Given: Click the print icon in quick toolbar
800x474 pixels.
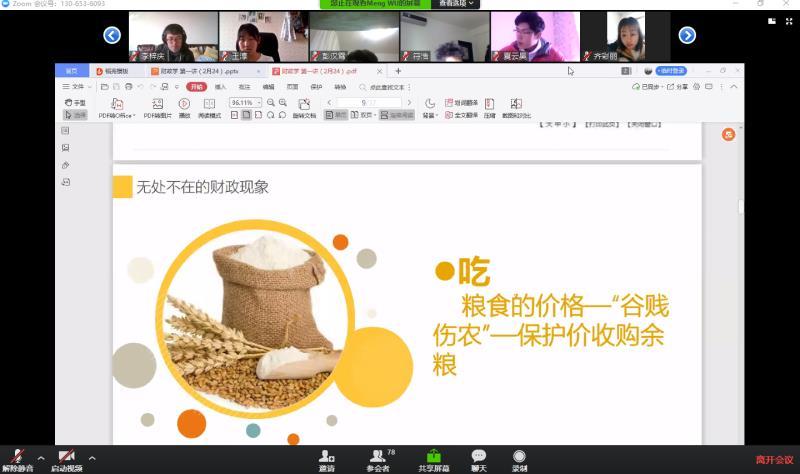Looking at the screenshot, I should [x=129, y=87].
